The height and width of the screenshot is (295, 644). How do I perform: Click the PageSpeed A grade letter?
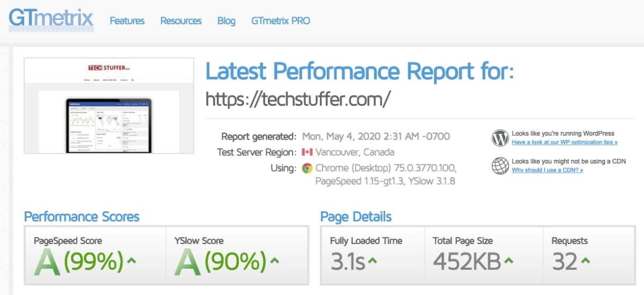[x=47, y=262]
